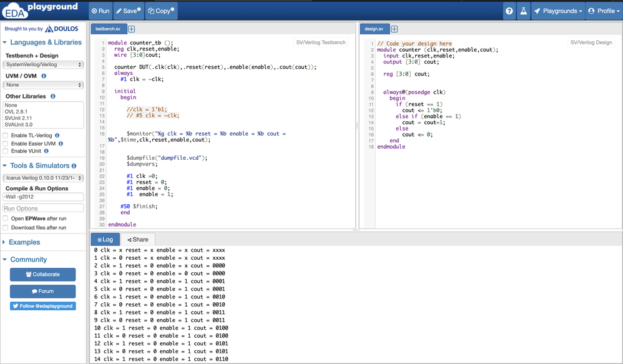
Task: Tick Download files after run checkbox
Action: (x=6, y=228)
